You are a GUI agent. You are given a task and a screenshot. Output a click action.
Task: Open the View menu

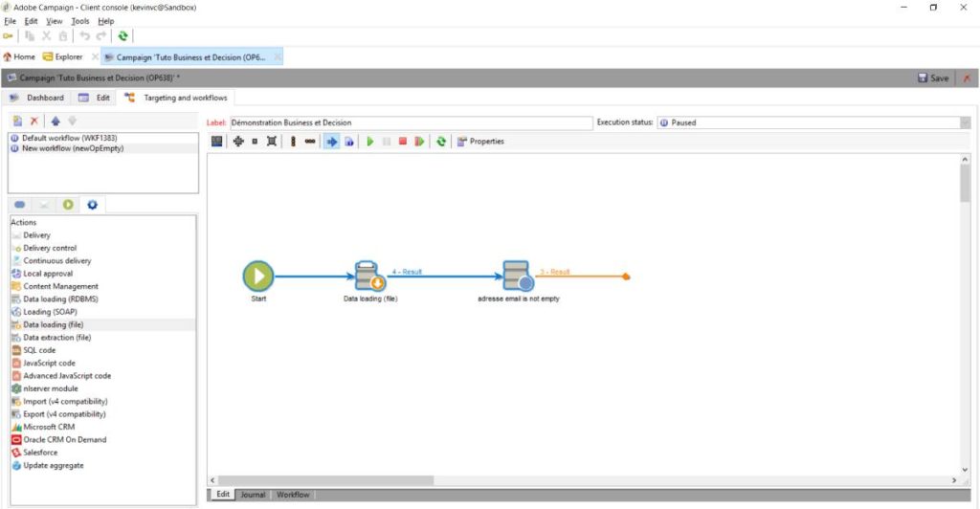pos(55,21)
